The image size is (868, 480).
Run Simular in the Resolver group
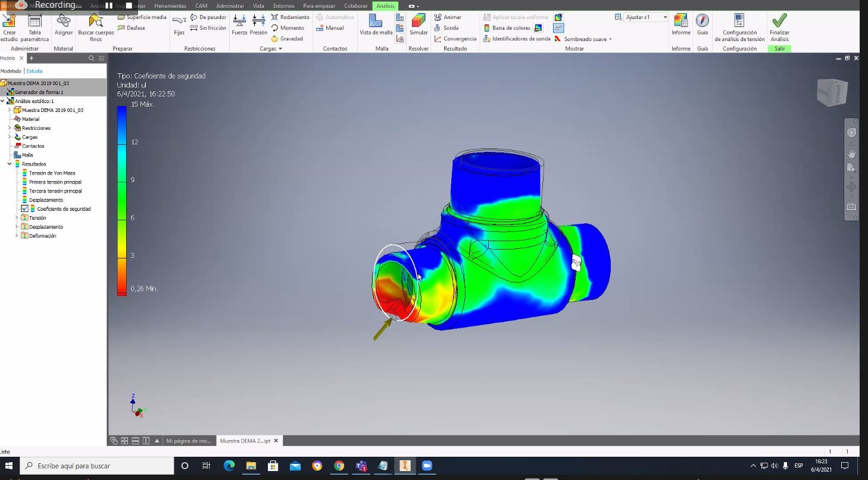pyautogui.click(x=419, y=24)
